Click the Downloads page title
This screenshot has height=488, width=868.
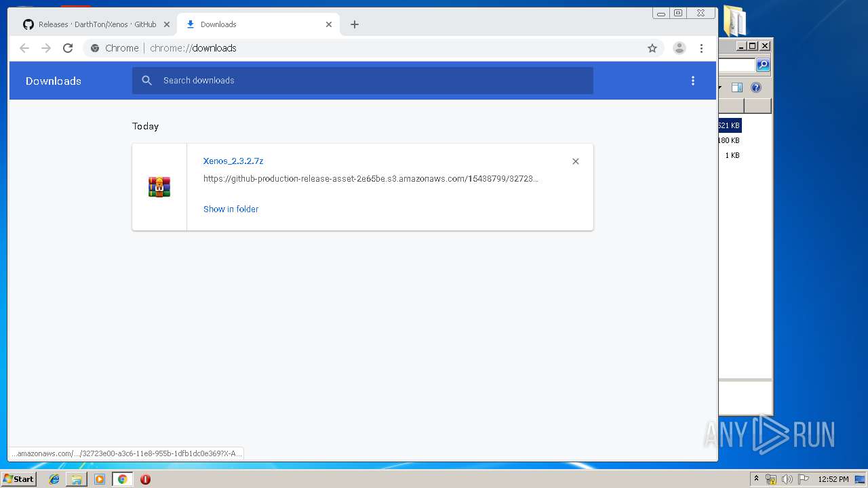pos(54,81)
